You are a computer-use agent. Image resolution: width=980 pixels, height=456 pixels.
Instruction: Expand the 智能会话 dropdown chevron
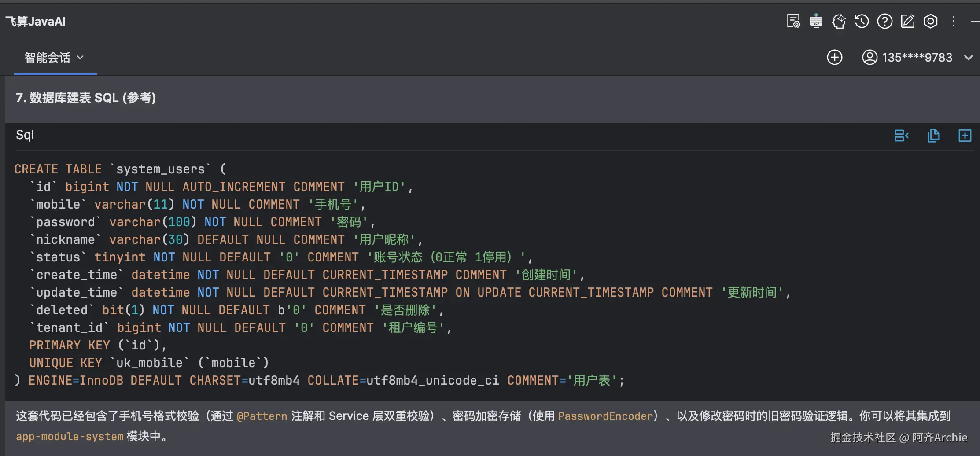click(80, 58)
